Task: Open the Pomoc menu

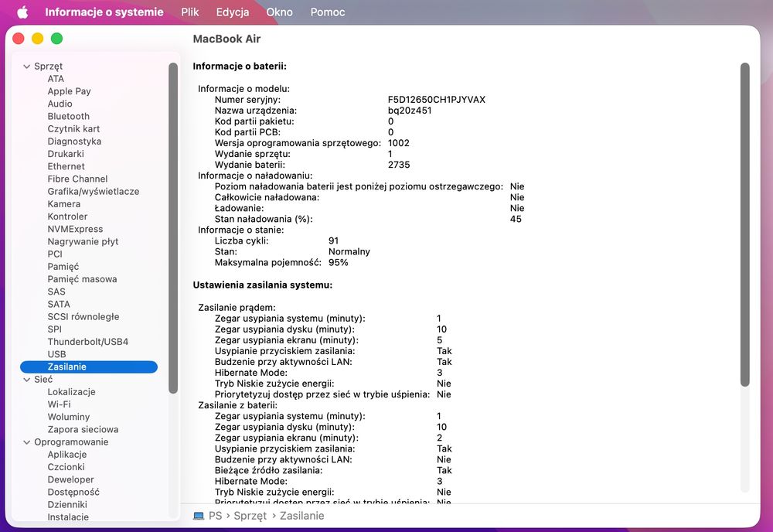Action: click(x=327, y=12)
